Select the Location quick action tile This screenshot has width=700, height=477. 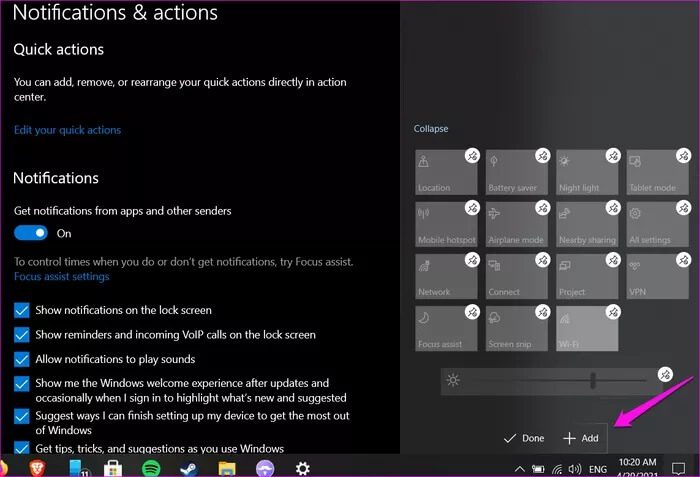coord(446,172)
